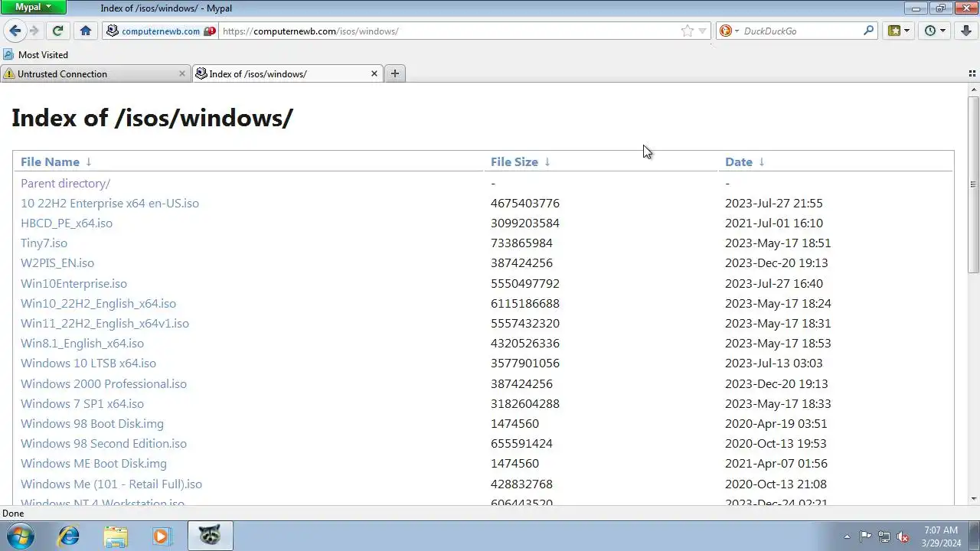Click the arrow next to Date
The height and width of the screenshot is (551, 980).
(x=761, y=161)
